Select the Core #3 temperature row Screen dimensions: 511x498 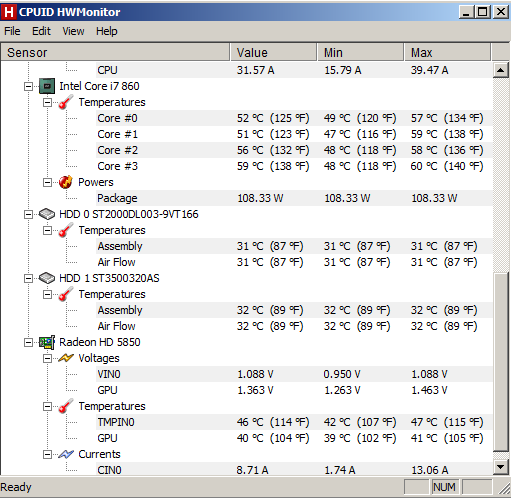tap(294, 166)
